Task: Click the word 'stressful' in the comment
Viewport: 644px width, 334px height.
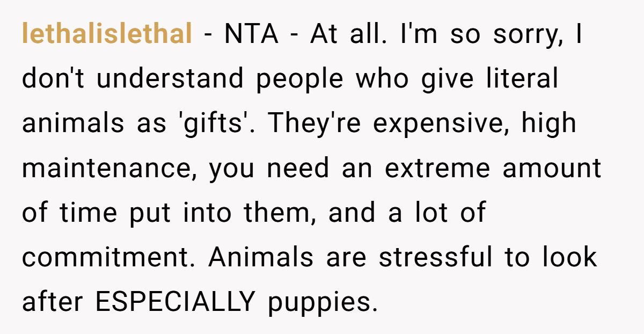Action: click(x=435, y=257)
